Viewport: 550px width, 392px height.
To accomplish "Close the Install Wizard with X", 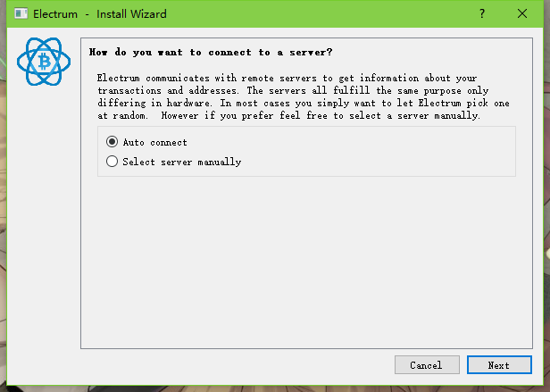I will 522,13.
